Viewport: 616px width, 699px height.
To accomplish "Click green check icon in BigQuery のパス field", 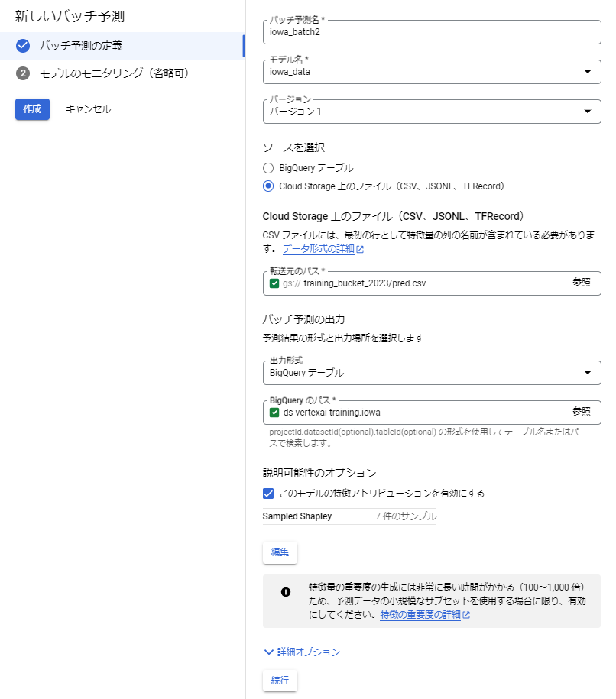I will tap(274, 413).
